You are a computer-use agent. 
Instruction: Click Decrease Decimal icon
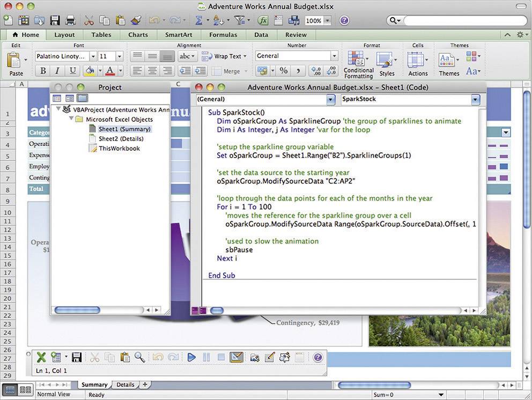click(331, 71)
